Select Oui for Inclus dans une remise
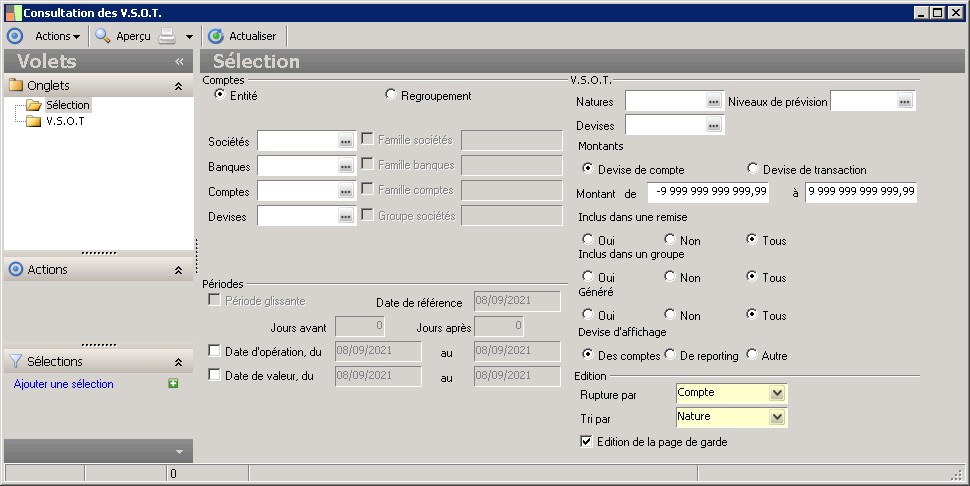 588,239
